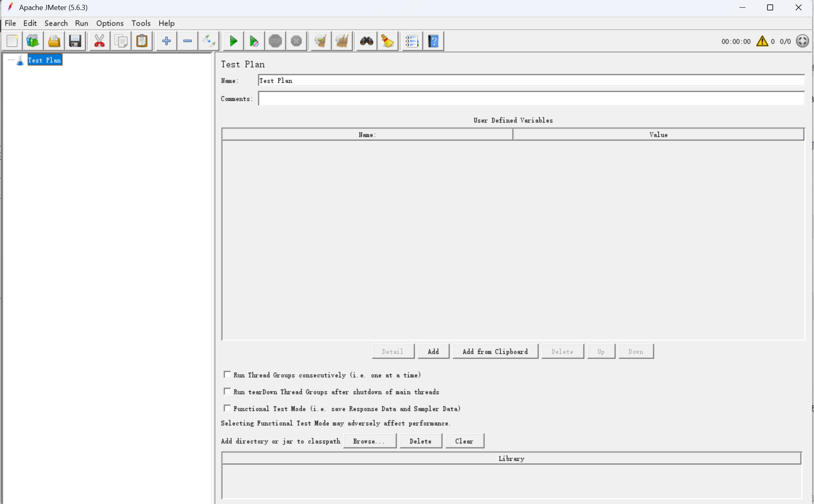
Task: Expand all nodes with plus icon
Action: pos(166,41)
